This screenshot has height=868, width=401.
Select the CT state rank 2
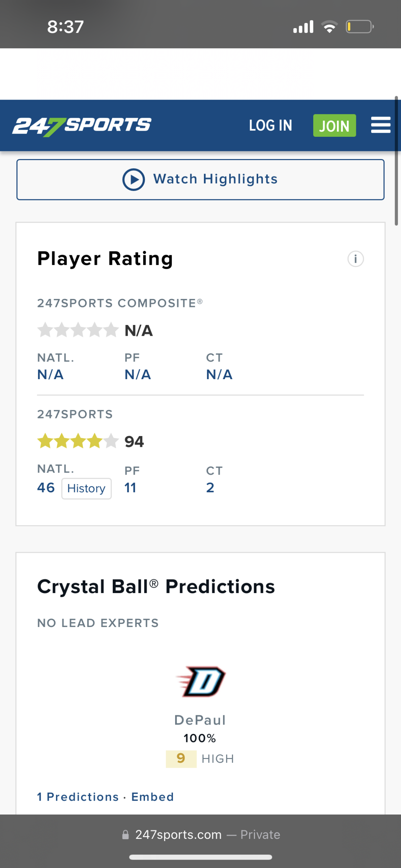coord(210,488)
